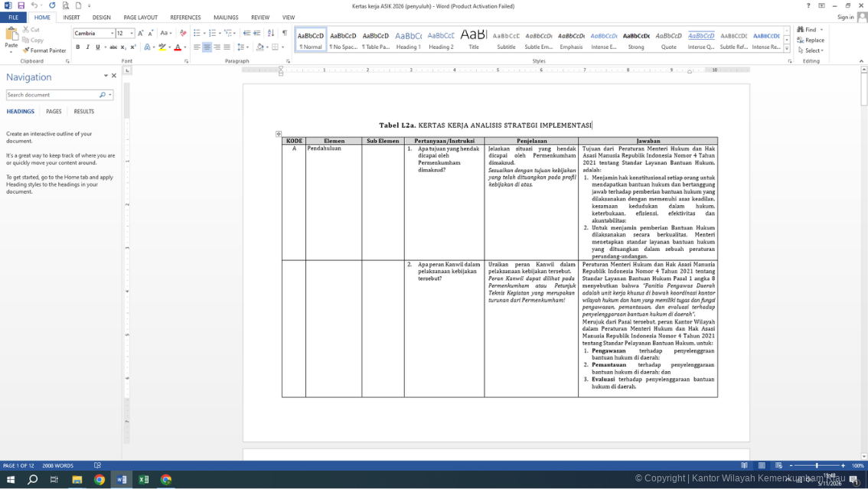Zoom in with the plus button
This screenshot has width=868, height=489.
click(843, 466)
